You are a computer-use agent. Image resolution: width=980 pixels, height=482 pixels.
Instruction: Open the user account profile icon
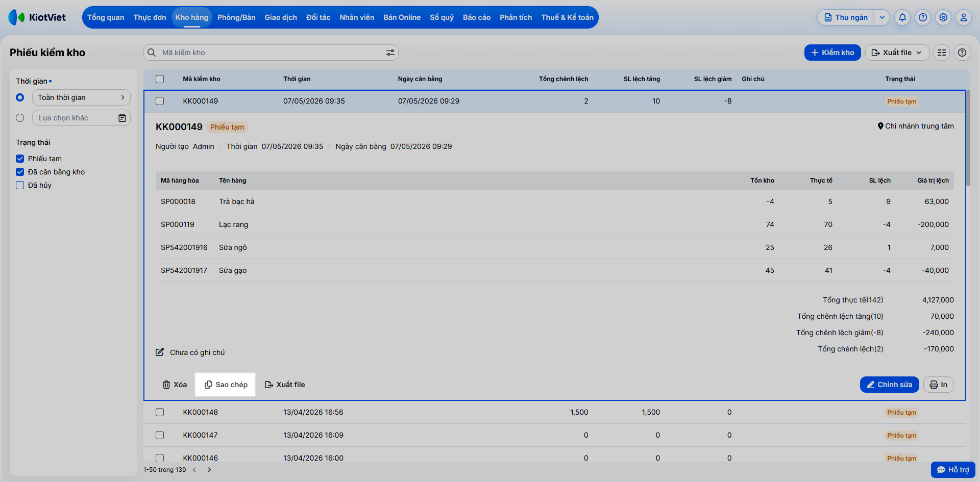point(964,17)
